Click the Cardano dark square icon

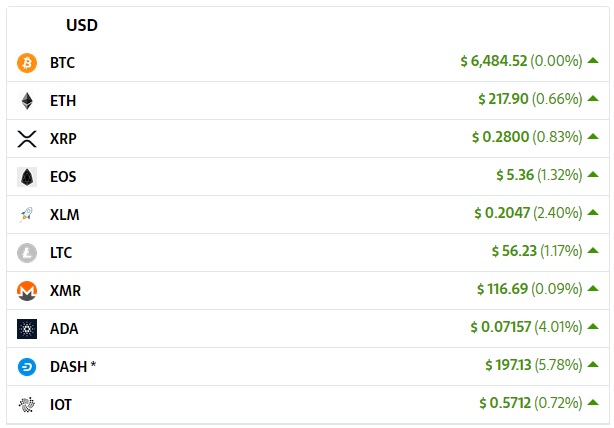tap(27, 329)
